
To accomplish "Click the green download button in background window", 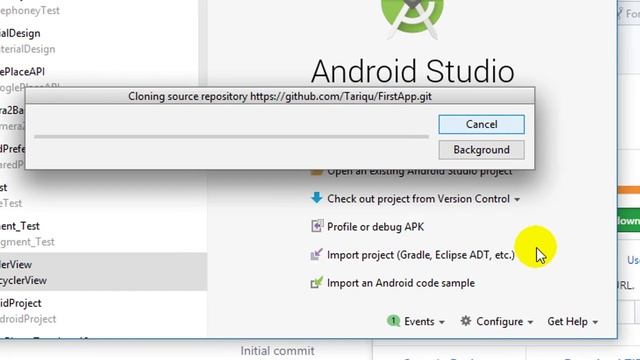I will (629, 220).
